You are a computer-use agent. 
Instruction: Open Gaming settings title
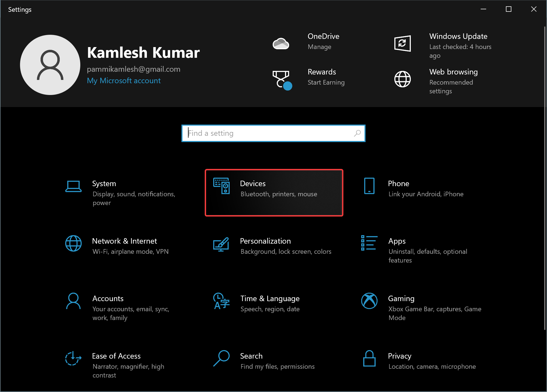point(401,299)
